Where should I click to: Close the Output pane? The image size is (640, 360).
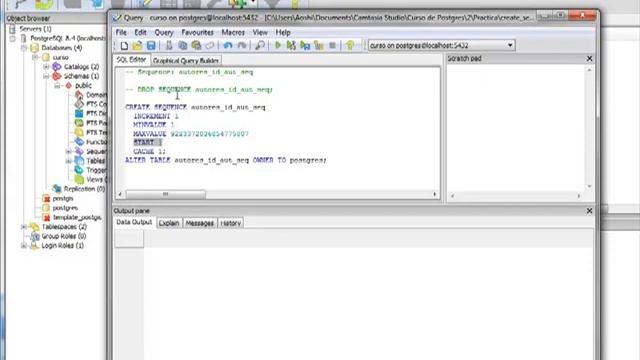click(x=589, y=211)
